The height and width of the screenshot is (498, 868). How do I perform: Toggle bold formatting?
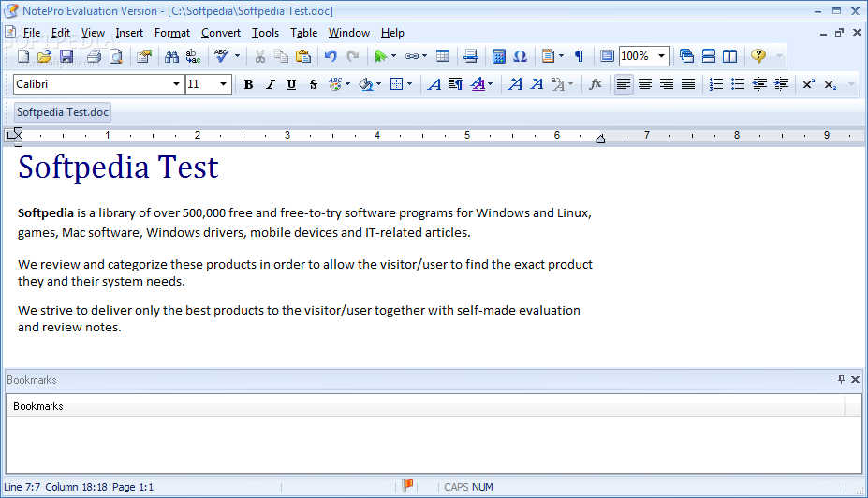[x=248, y=84]
